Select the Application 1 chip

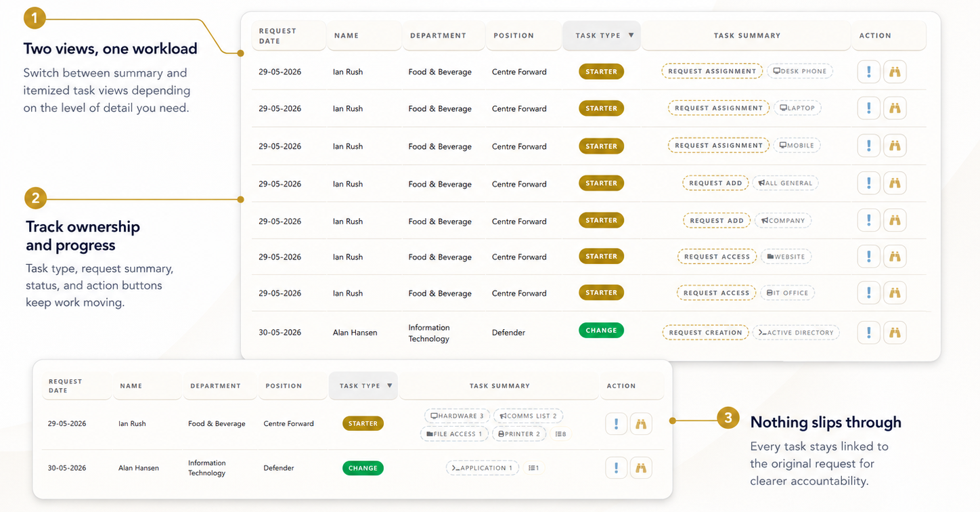483,468
